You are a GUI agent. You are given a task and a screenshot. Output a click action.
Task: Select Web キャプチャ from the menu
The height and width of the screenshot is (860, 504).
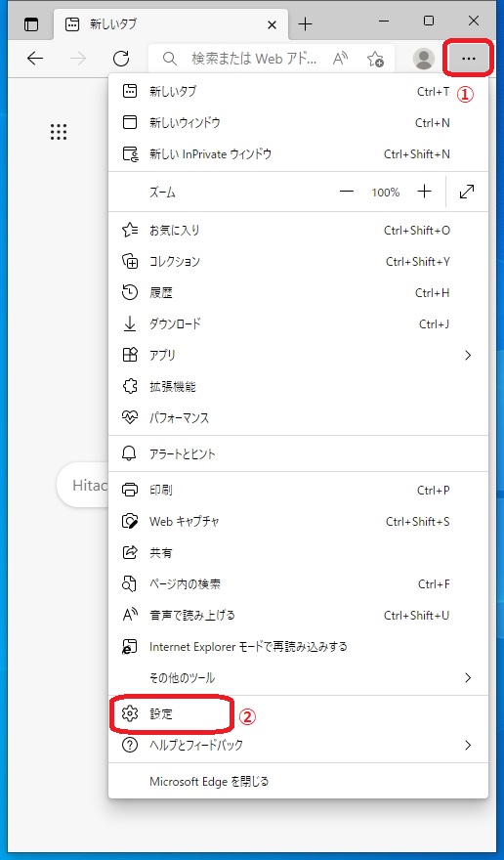tap(298, 521)
